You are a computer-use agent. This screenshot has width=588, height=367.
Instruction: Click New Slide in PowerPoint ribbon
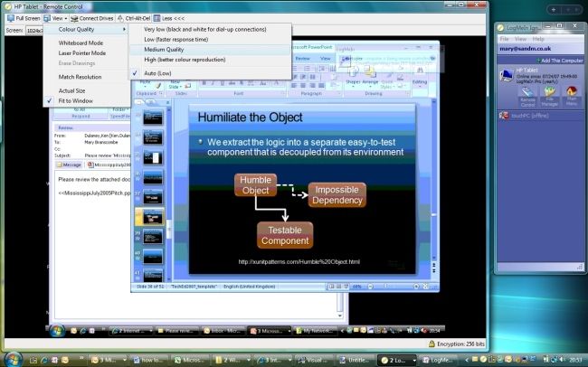tap(175, 84)
